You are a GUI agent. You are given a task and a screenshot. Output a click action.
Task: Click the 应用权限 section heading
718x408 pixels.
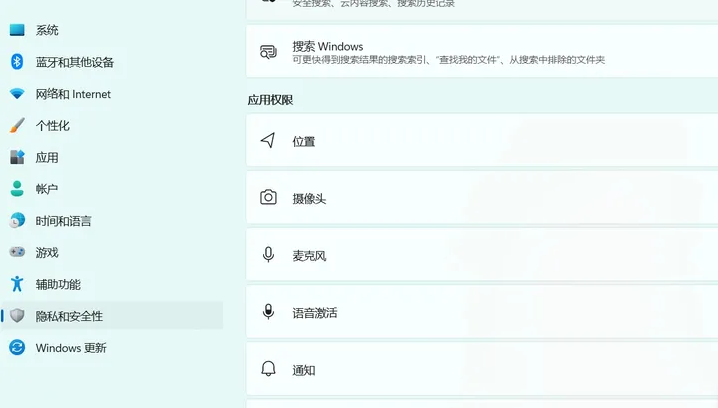(x=270, y=100)
